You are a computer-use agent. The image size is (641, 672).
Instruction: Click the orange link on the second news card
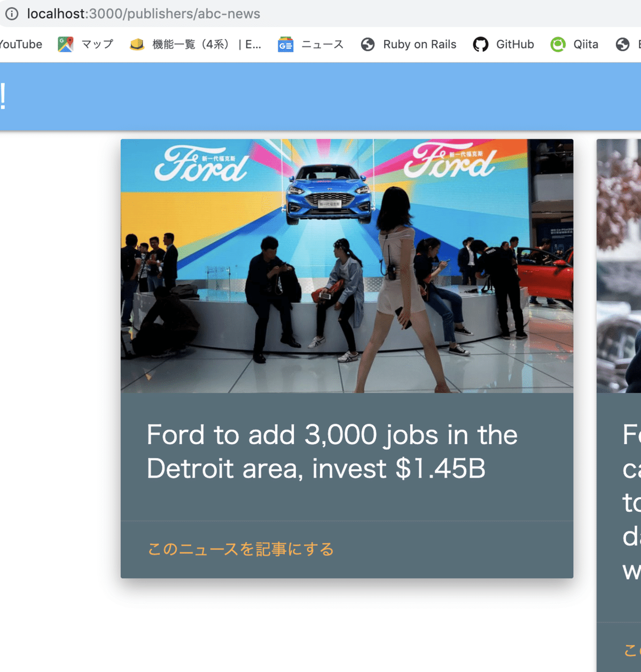(x=633, y=651)
